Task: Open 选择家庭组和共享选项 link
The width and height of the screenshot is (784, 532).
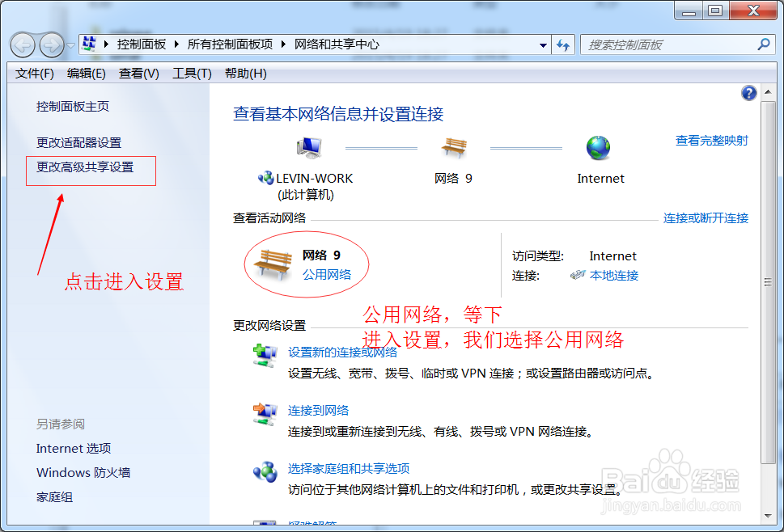Action: pyautogui.click(x=349, y=469)
